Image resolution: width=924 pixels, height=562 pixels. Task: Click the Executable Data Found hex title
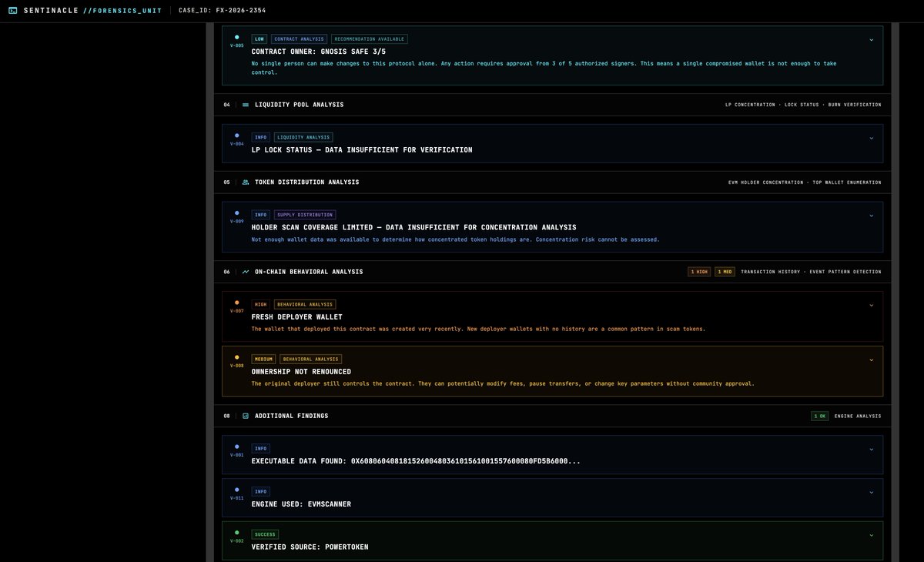[x=416, y=461]
